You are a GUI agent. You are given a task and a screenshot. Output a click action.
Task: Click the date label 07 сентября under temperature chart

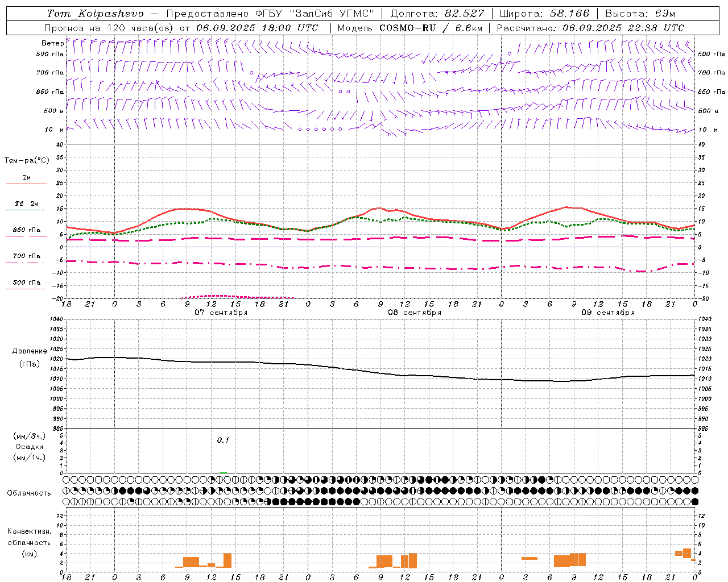[221, 313]
